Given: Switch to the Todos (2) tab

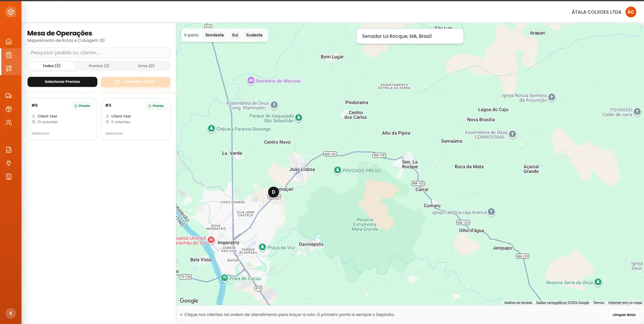Looking at the screenshot, I should click(x=52, y=66).
